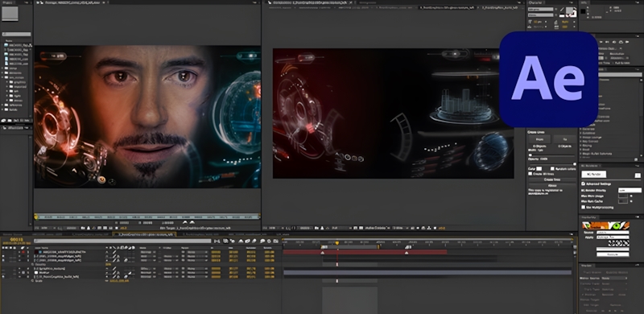644x314 pixels.
Task: Click the Loop option in the Preview panel
Action: pos(621,42)
